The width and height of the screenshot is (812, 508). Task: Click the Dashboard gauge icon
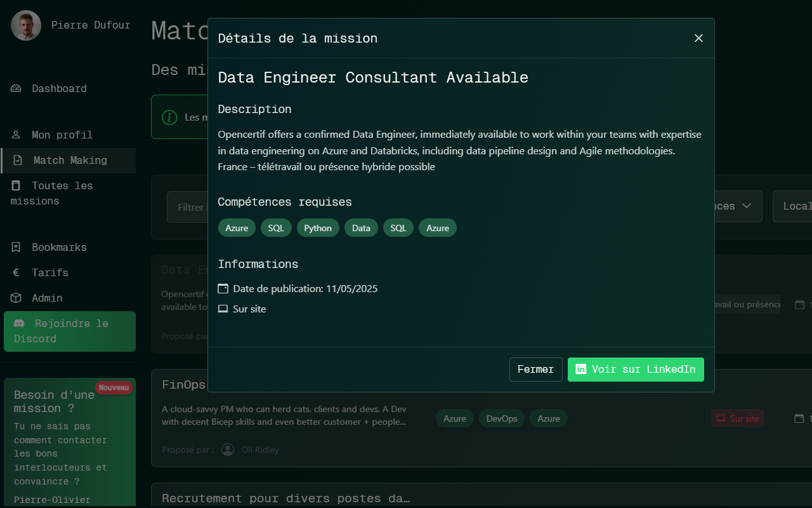click(16, 88)
